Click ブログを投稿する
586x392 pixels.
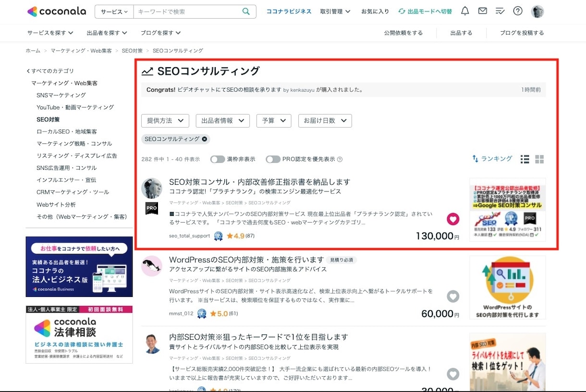(522, 33)
